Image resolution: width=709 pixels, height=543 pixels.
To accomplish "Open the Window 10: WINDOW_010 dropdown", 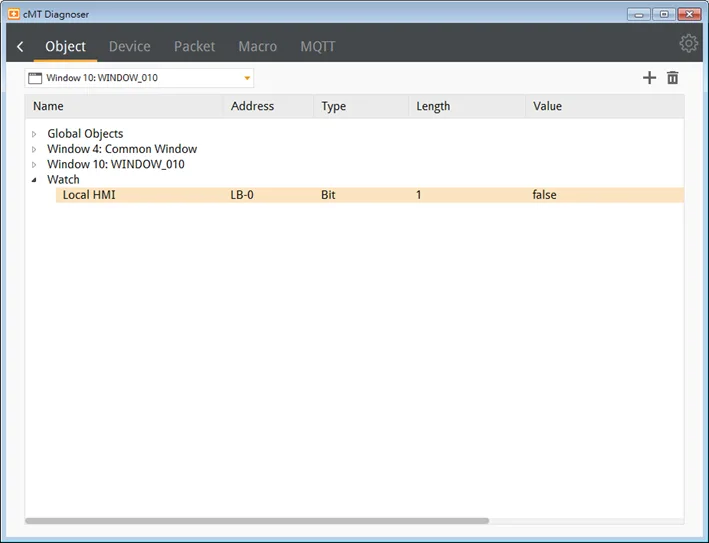I will pyautogui.click(x=139, y=78).
